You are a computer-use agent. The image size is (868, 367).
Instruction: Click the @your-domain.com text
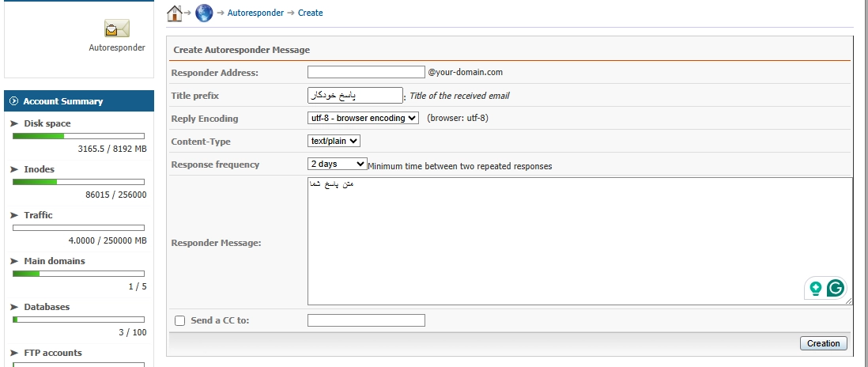coord(466,72)
